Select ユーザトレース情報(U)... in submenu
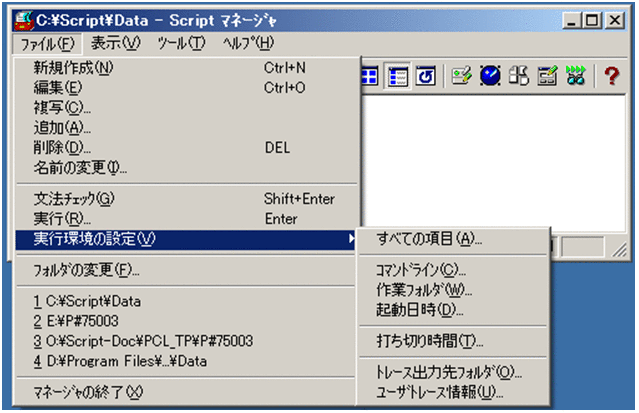The image size is (639, 413). pos(453,392)
